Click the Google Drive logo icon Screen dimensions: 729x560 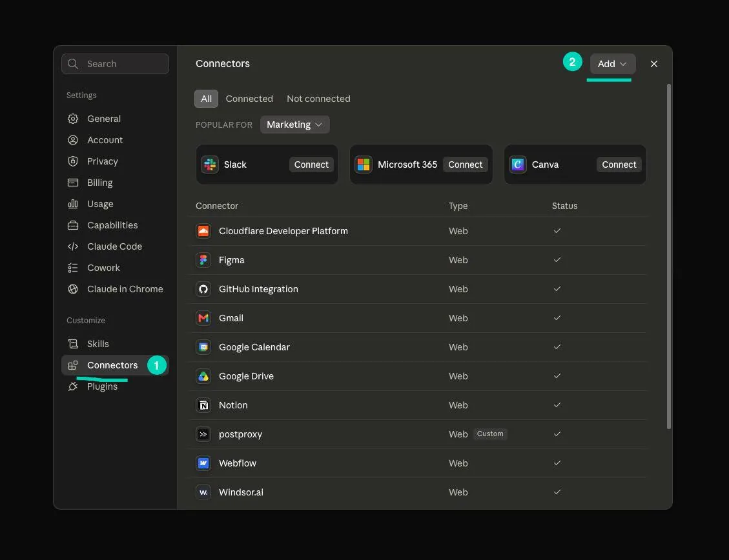click(x=203, y=376)
